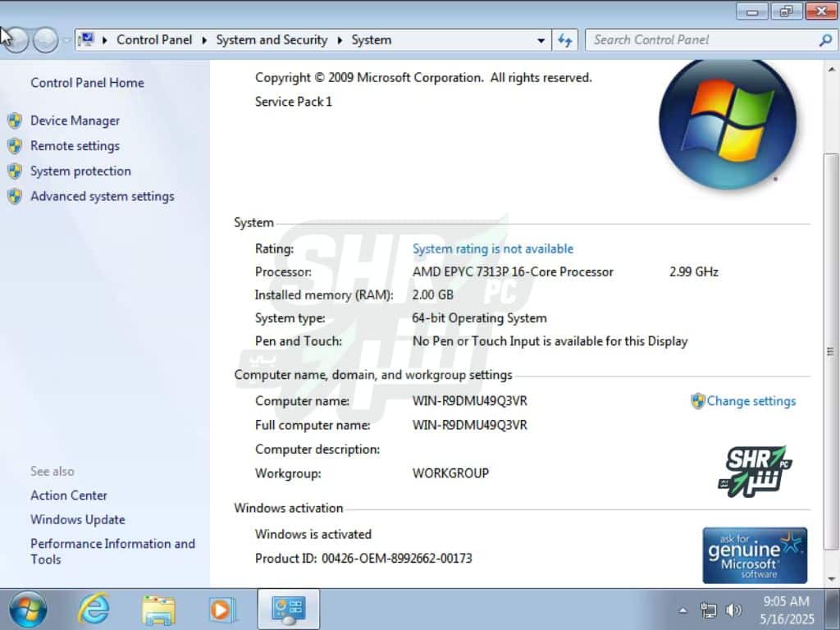Image resolution: width=840 pixels, height=630 pixels.
Task: Close the System window
Action: 821,11
